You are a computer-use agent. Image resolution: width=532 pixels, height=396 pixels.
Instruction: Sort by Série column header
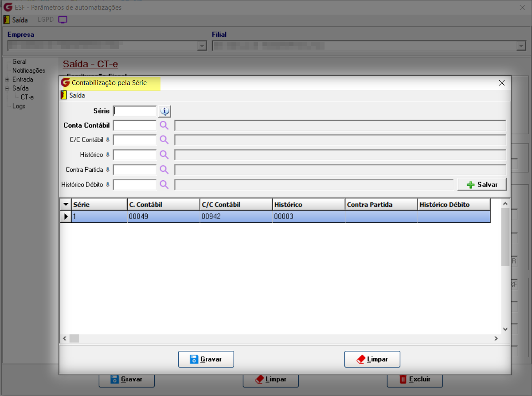tap(99, 204)
